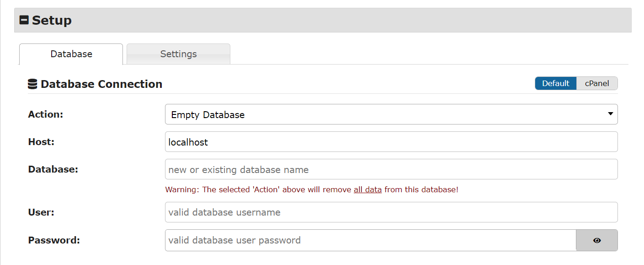644x265 pixels.
Task: Click the minus square in Setup header
Action: pos(24,20)
